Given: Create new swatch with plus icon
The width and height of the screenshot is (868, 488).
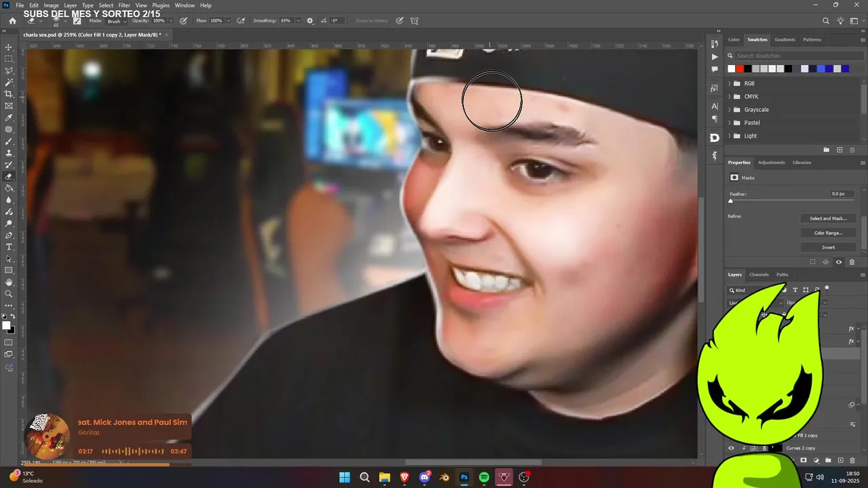Looking at the screenshot, I should click(x=840, y=150).
